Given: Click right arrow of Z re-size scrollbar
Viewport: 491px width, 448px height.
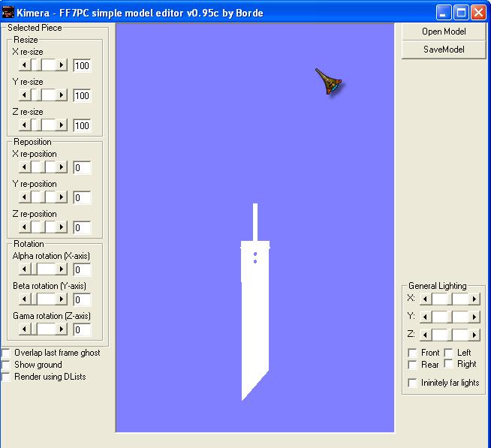Looking at the screenshot, I should (62, 125).
